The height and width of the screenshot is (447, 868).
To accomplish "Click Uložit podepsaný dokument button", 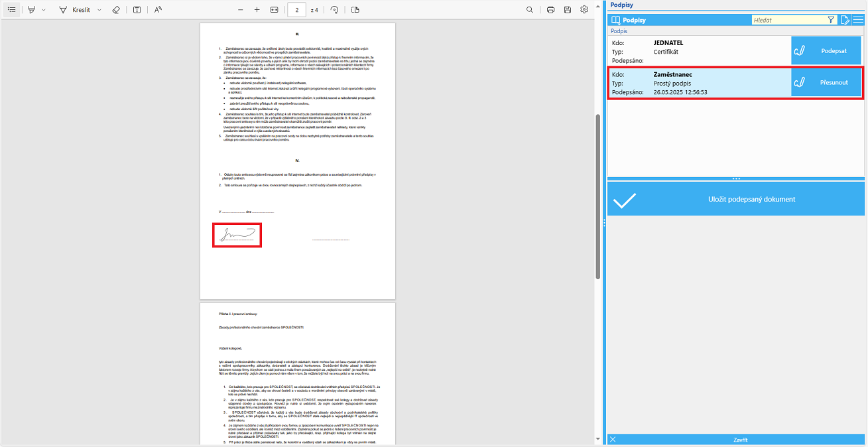I will point(736,199).
